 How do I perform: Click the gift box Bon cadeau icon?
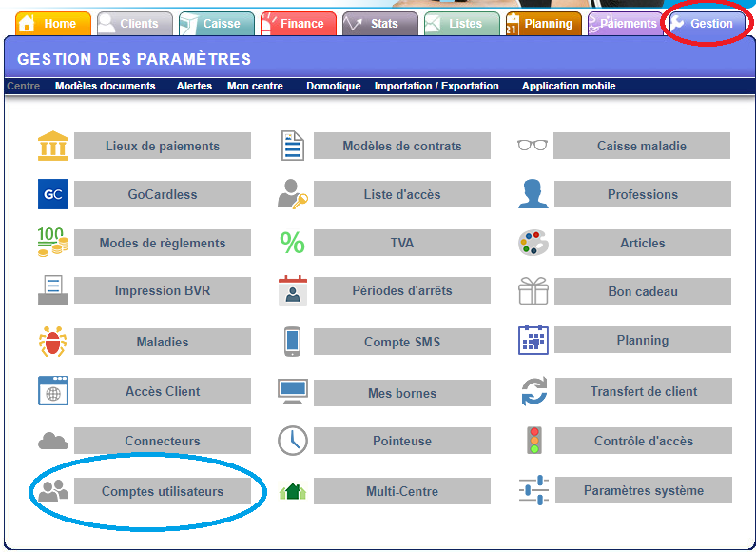coord(533,291)
